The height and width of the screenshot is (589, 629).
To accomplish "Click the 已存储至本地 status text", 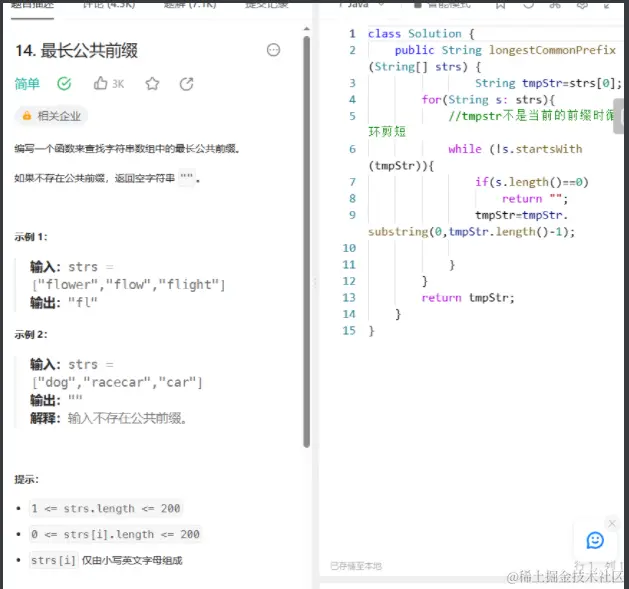I will [x=355, y=566].
